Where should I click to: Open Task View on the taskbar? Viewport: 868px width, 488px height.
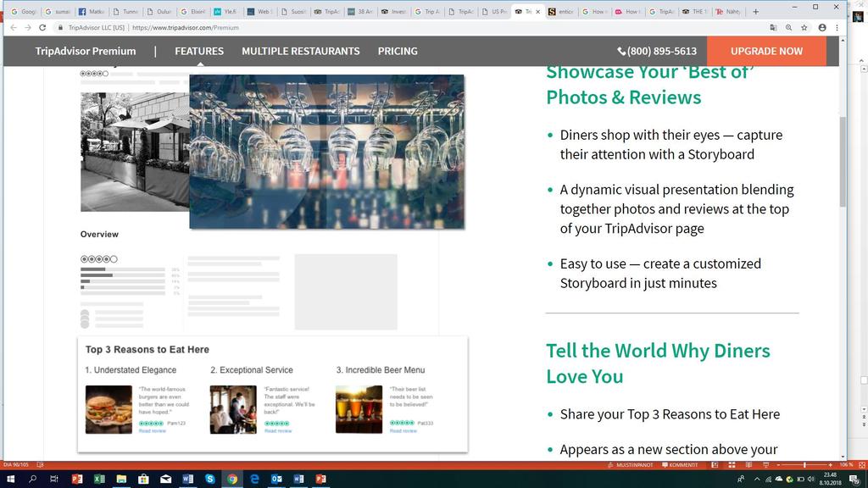[53, 480]
